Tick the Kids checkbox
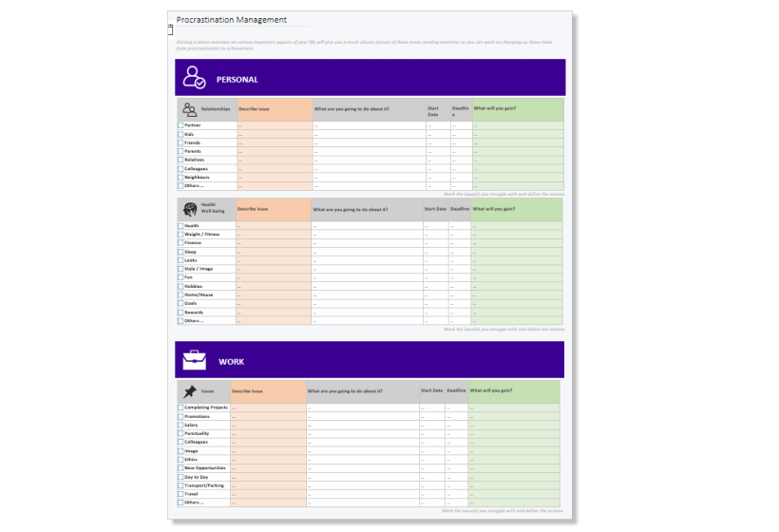The width and height of the screenshot is (779, 532). pos(180,134)
